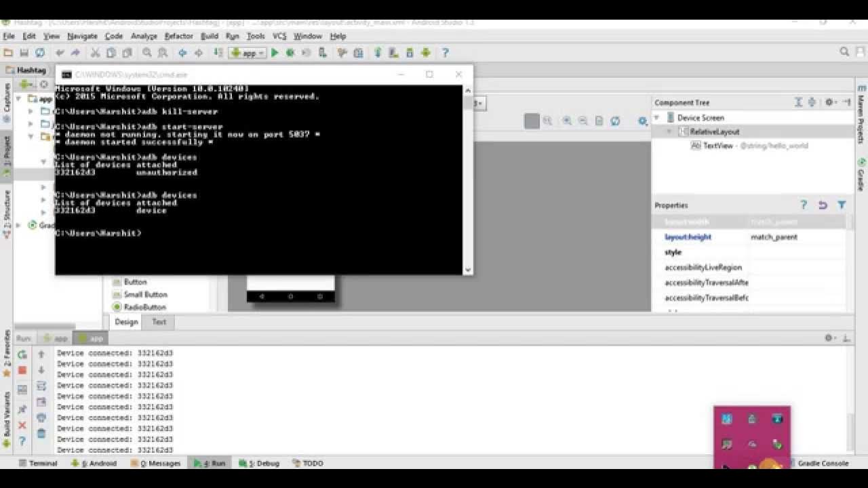
Task: Open project folder icon in main toolbar
Action: click(8, 52)
